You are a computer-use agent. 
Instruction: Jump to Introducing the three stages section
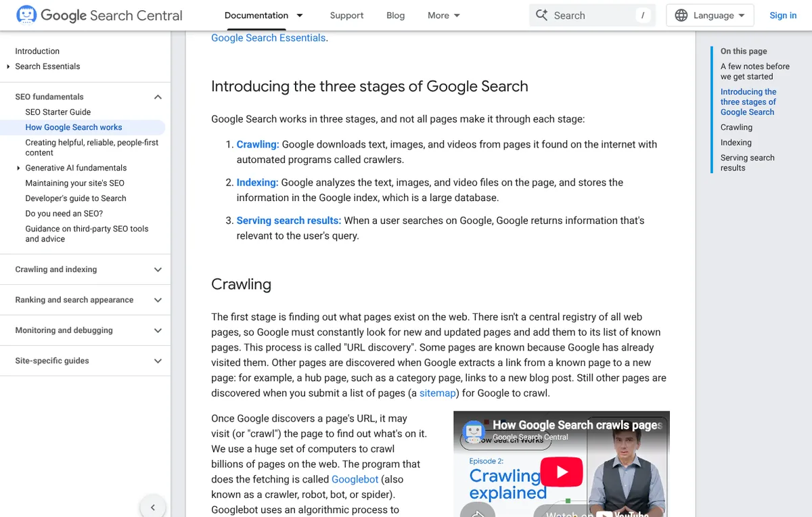[748, 102]
